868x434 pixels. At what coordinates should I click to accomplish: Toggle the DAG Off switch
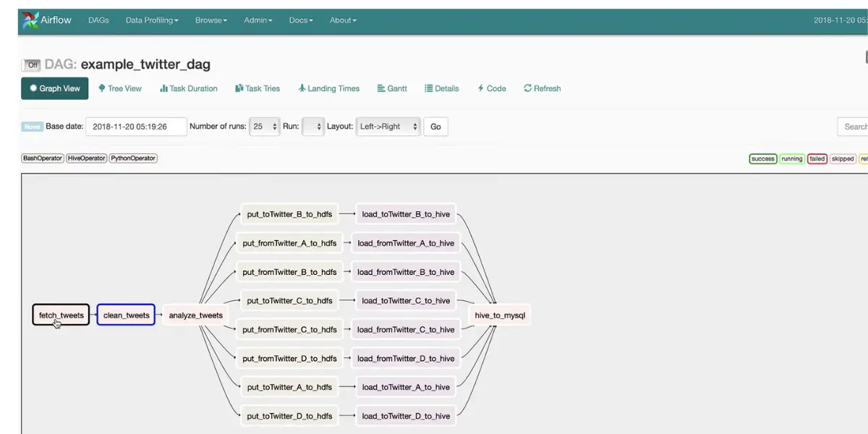31,65
